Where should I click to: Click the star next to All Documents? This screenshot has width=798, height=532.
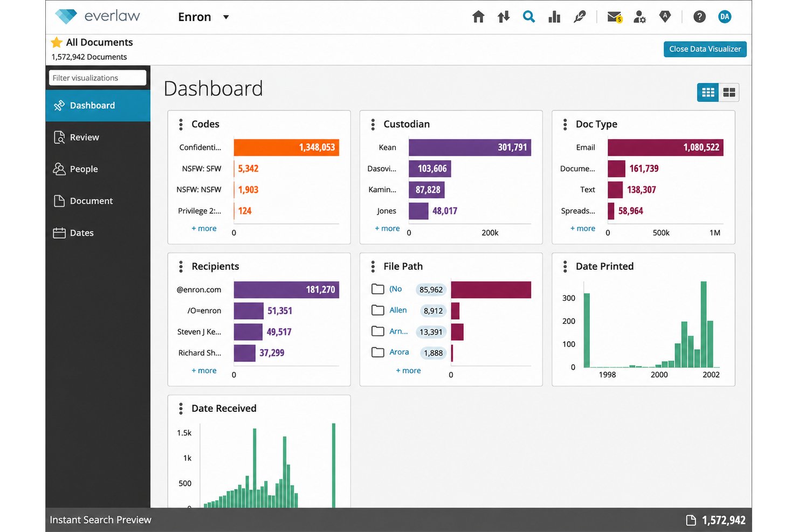pyautogui.click(x=57, y=42)
